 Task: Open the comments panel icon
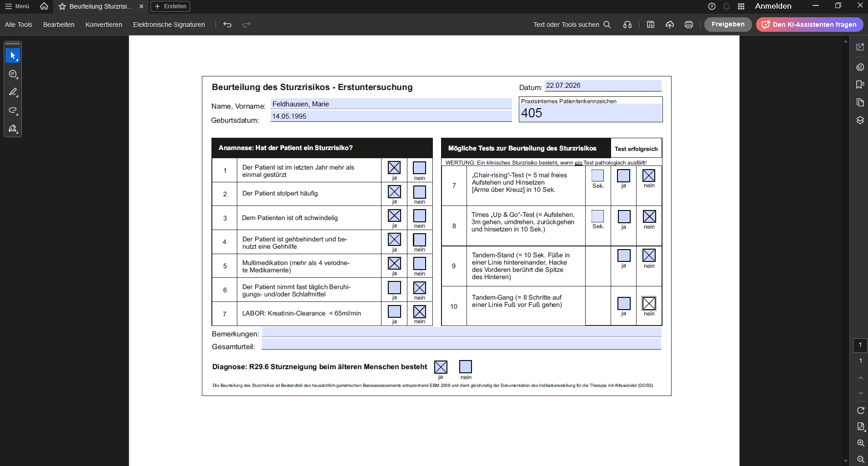click(860, 67)
